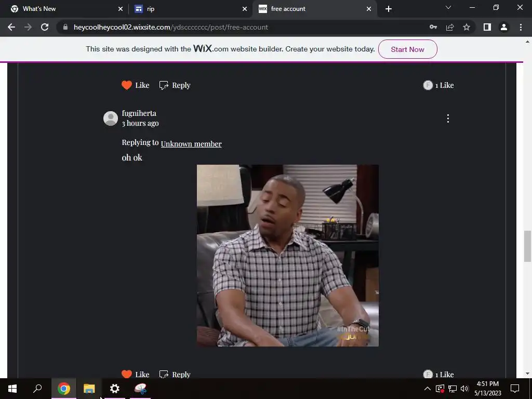Click the forward navigation arrow
This screenshot has height=399, width=532.
coord(28,27)
